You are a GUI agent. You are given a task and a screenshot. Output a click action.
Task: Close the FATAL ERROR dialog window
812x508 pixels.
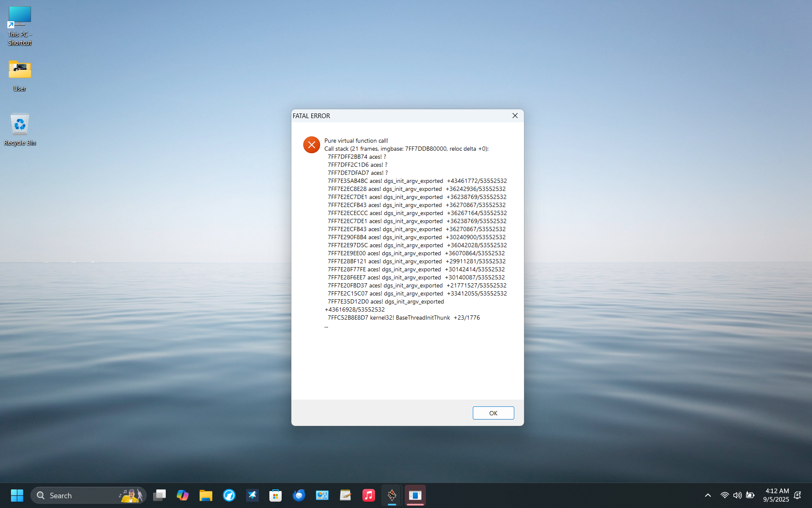tap(515, 116)
